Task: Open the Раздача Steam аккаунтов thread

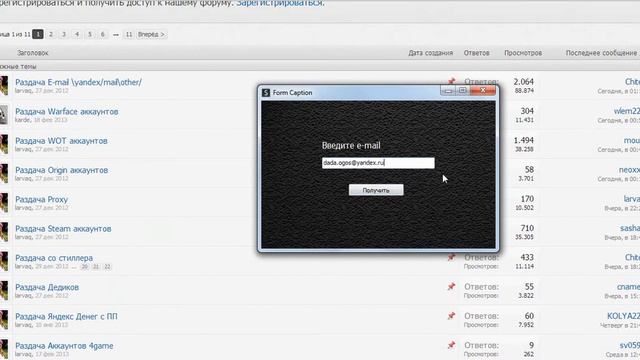Action: [x=63, y=229]
